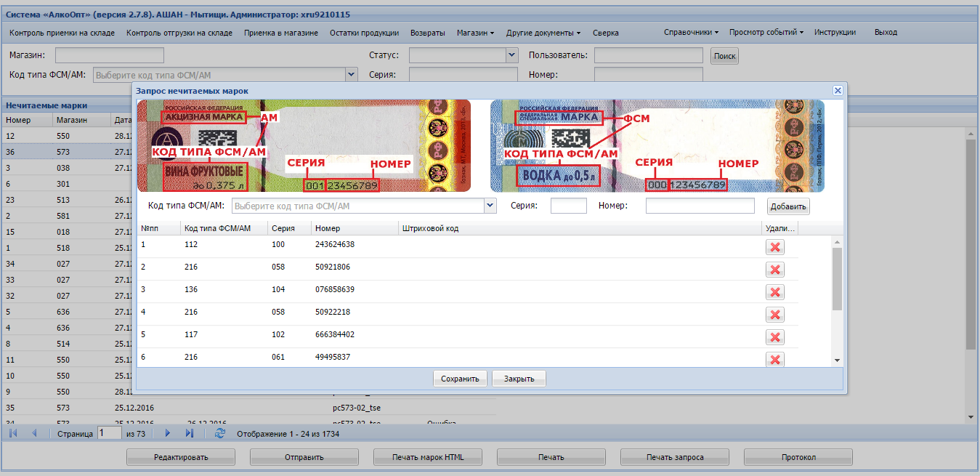The width and height of the screenshot is (980, 476).
Task: Click the Сохранить button
Action: point(460,379)
